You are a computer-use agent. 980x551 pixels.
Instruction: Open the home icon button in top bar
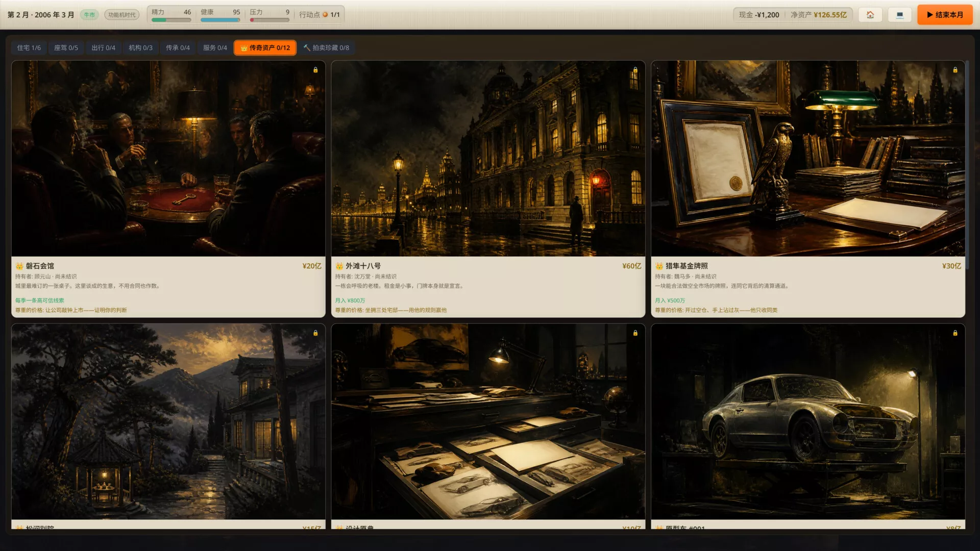[870, 15]
